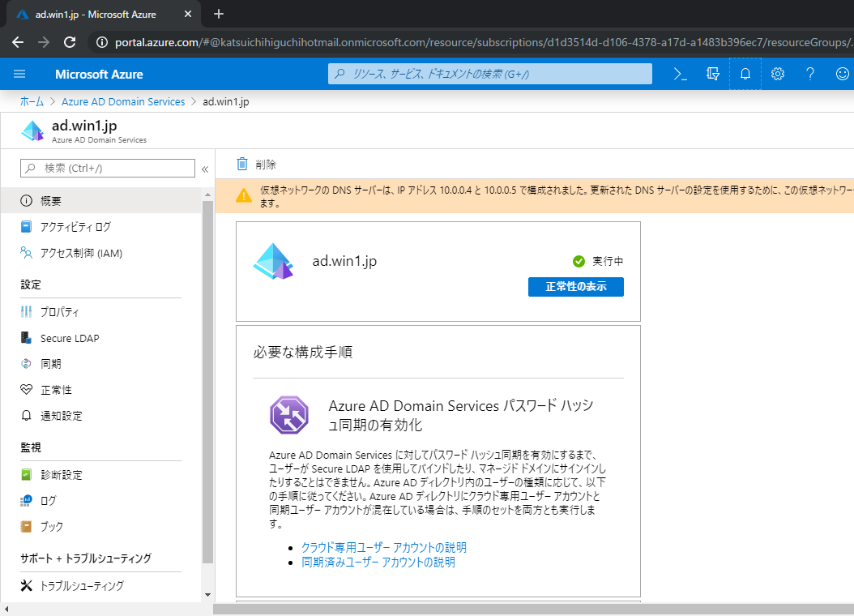Click the sidebar scroll up arrow
The width and height of the screenshot is (854, 616).
207,195
